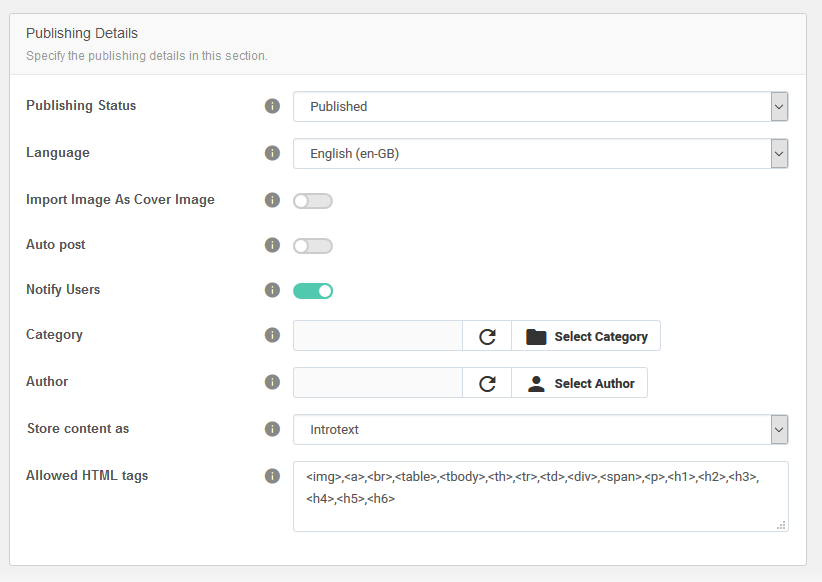The width and height of the screenshot is (822, 582).
Task: Click info icon next to Category
Action: coord(272,335)
